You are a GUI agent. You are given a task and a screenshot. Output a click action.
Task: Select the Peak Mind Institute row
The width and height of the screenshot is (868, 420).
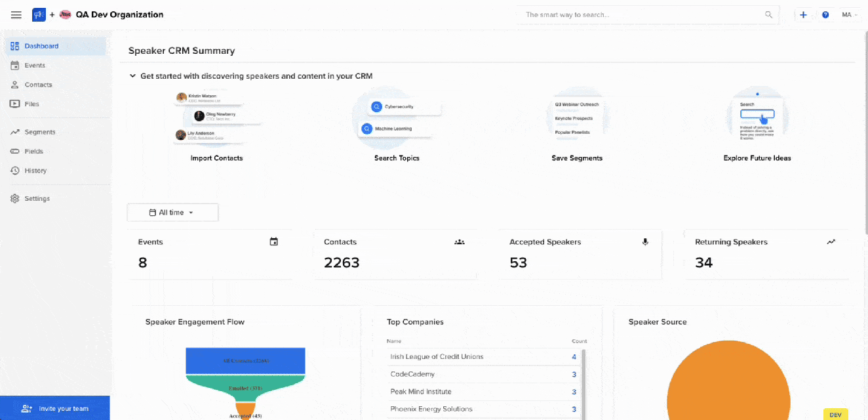click(483, 392)
